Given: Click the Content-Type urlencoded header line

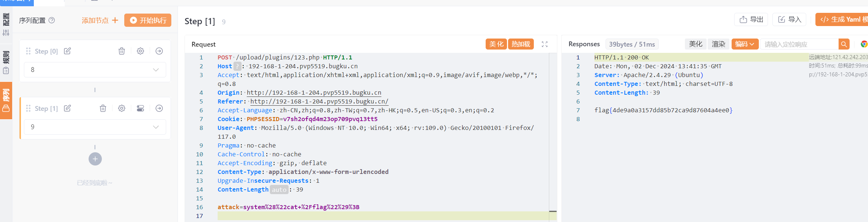Looking at the screenshot, I should click(x=303, y=172).
